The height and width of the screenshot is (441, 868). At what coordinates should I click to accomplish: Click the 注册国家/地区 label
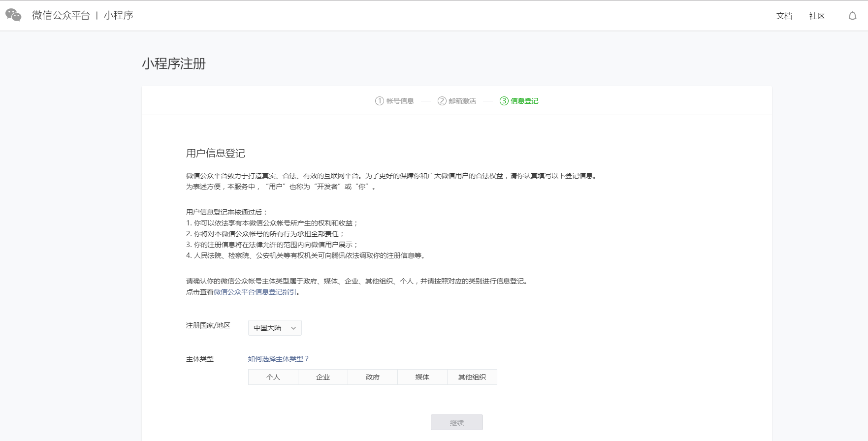pyautogui.click(x=208, y=325)
